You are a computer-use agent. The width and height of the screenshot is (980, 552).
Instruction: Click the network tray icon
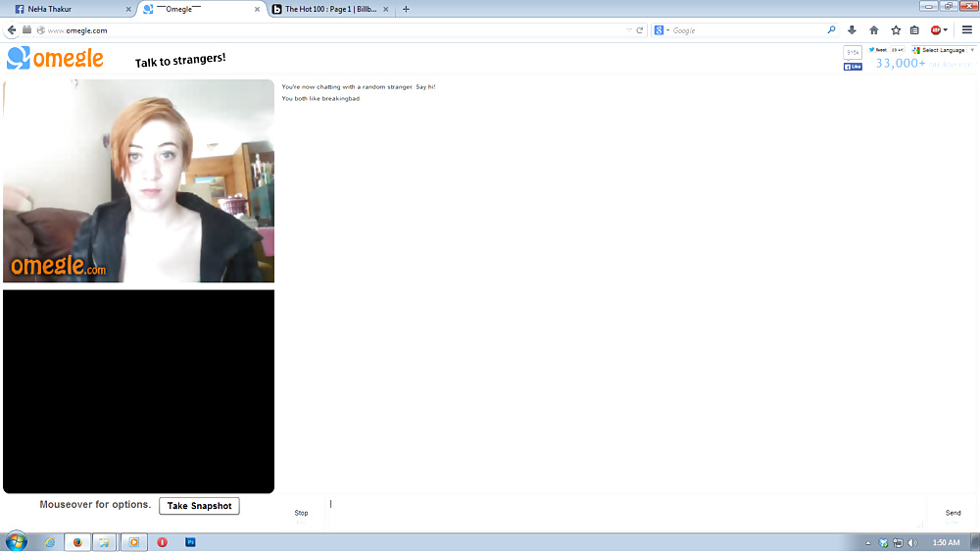coord(898,542)
